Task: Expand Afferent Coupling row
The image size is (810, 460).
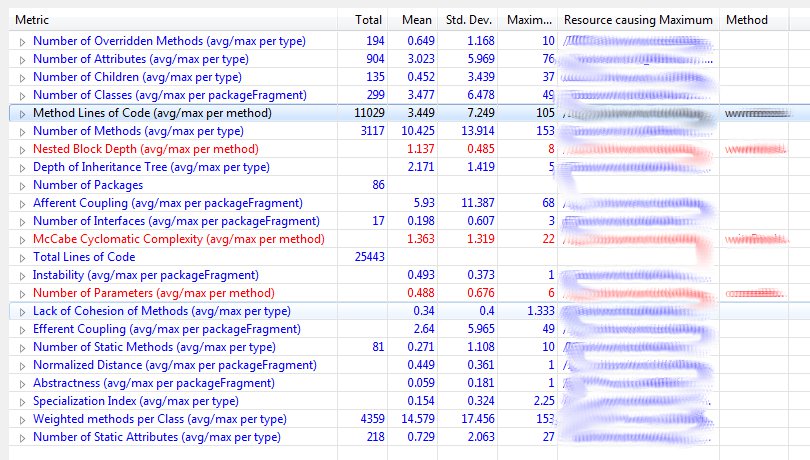Action: [x=22, y=204]
